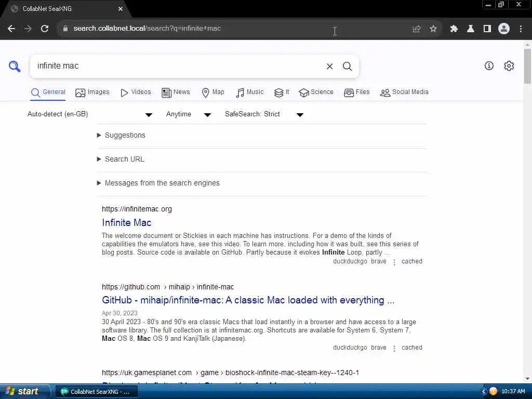This screenshot has height=399, width=532.
Task: Close the CollabNet SearXNG tab
Action: point(121,9)
